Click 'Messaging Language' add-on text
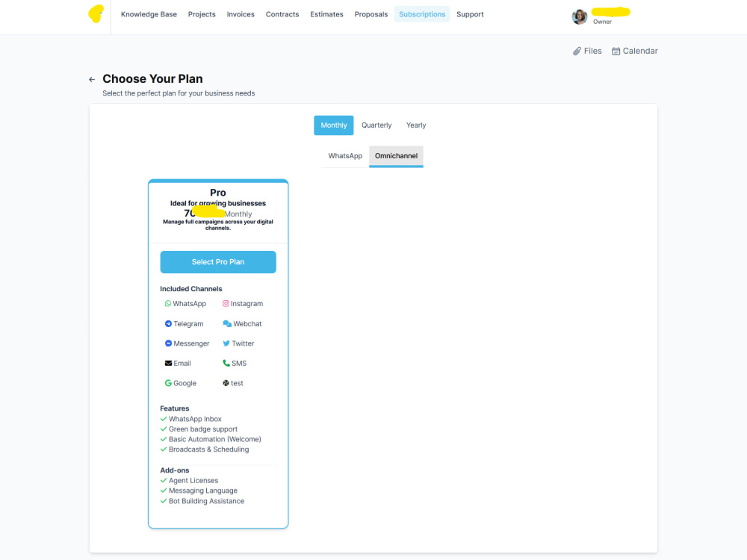 coord(203,491)
